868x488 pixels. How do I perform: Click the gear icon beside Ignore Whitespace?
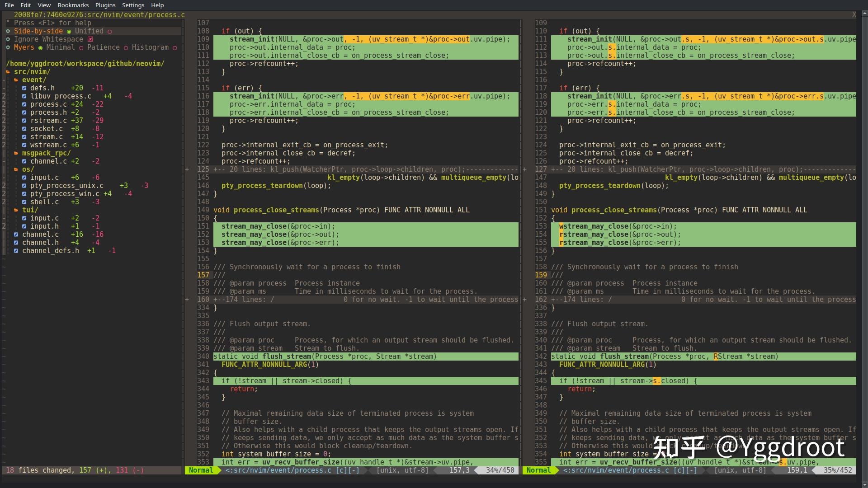(x=8, y=39)
